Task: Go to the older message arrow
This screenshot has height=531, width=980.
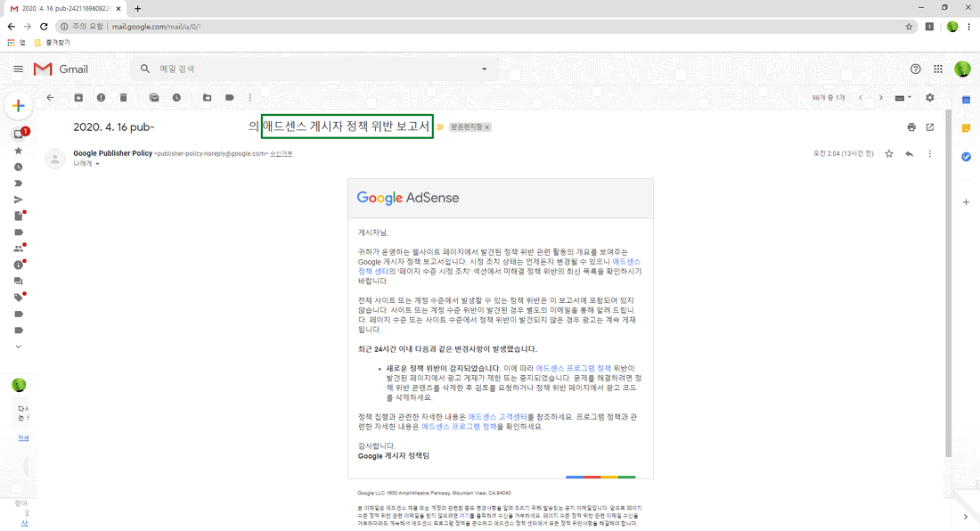Action: [x=880, y=97]
